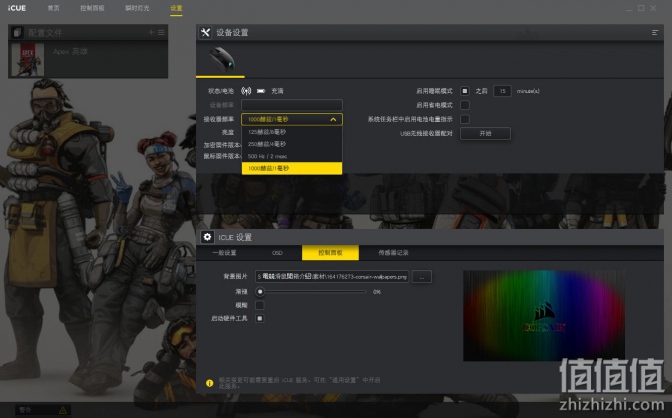Add a new profile with the plus icon
The width and height of the screenshot is (672, 418).
pyautogui.click(x=151, y=32)
